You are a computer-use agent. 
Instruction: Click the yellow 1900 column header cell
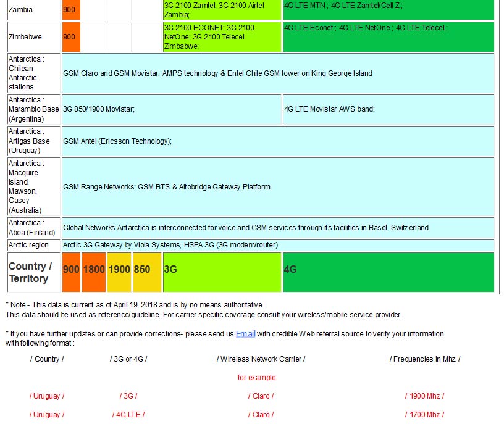pos(119,270)
